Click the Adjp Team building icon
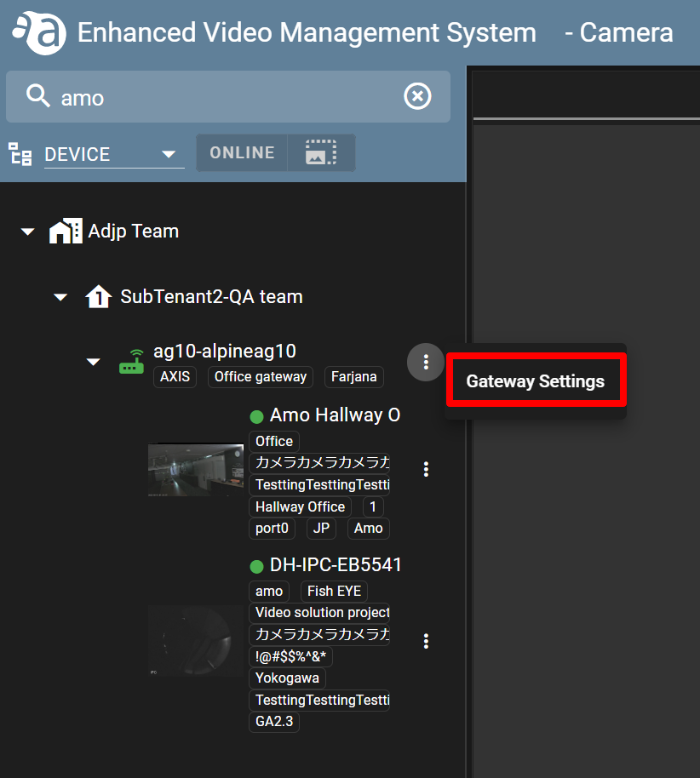The image size is (700, 778). tap(66, 232)
